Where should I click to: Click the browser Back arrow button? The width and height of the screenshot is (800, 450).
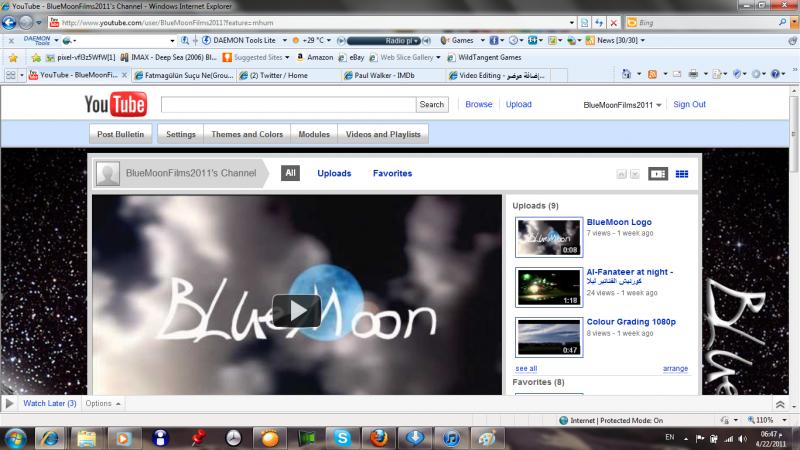[9, 22]
